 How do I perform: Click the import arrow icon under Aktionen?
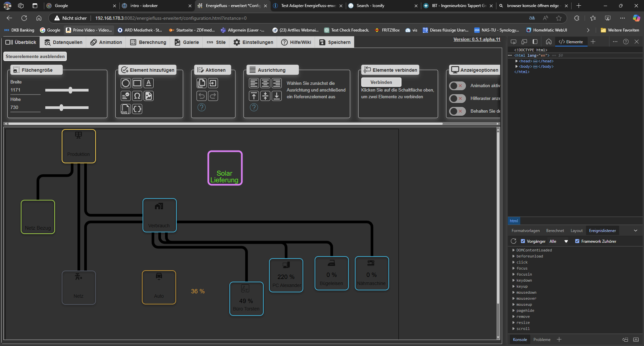(x=213, y=83)
